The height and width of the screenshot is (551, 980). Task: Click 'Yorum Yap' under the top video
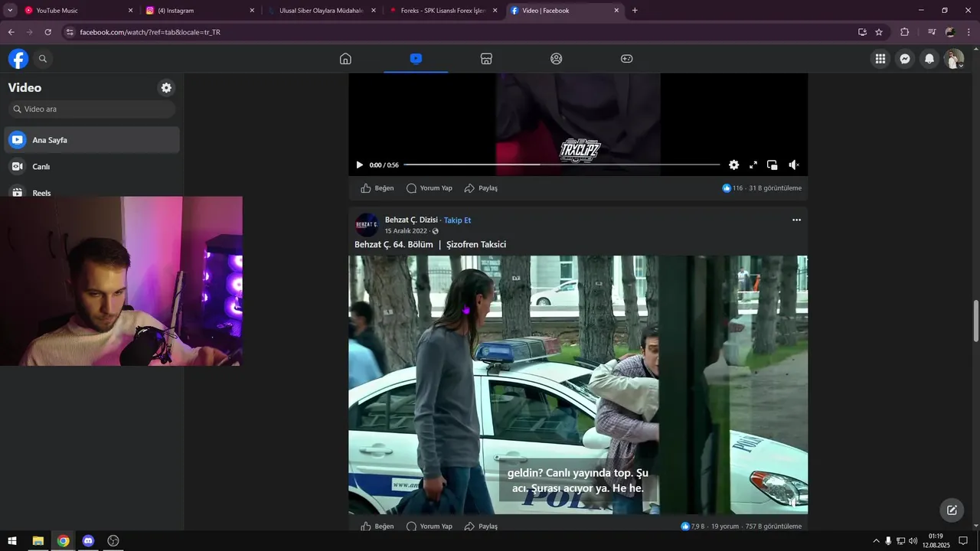(430, 188)
